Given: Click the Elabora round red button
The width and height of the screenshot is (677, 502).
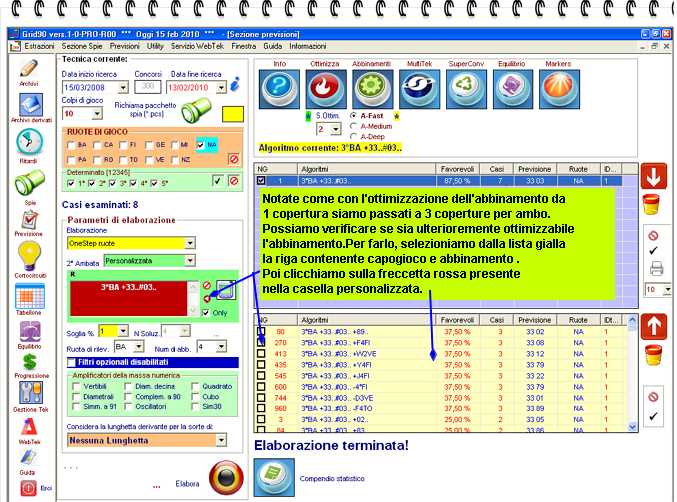Looking at the screenshot, I should pos(226,478).
